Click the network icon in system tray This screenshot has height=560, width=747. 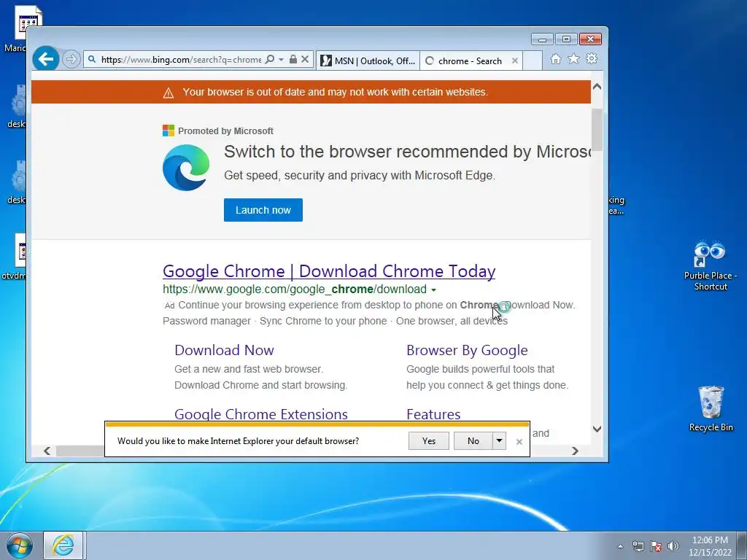tap(638, 546)
